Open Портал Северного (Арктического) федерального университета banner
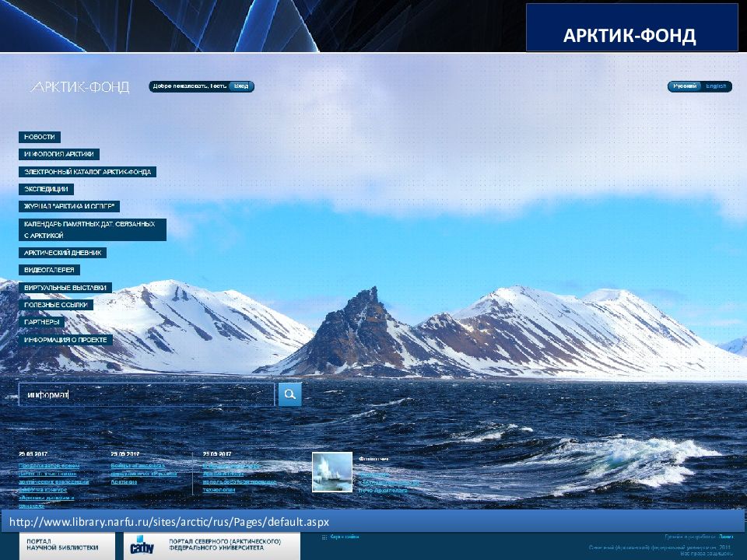The height and width of the screenshot is (560, 747). tap(212, 546)
